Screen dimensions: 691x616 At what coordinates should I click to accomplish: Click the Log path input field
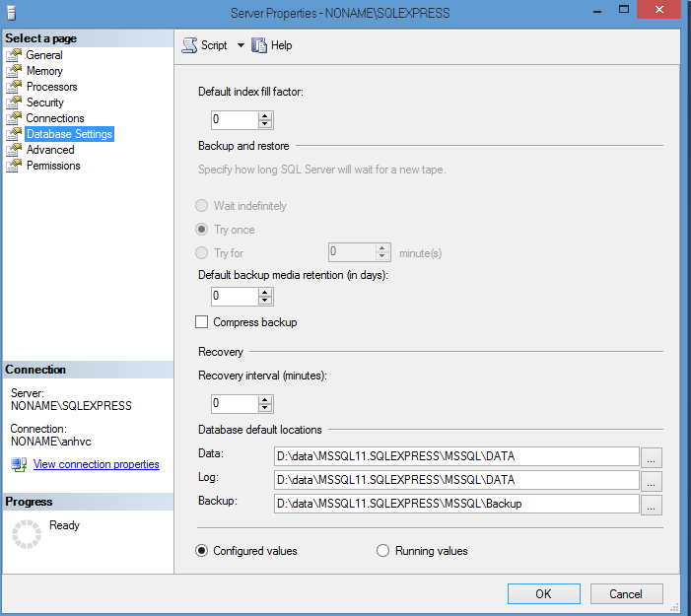(457, 480)
